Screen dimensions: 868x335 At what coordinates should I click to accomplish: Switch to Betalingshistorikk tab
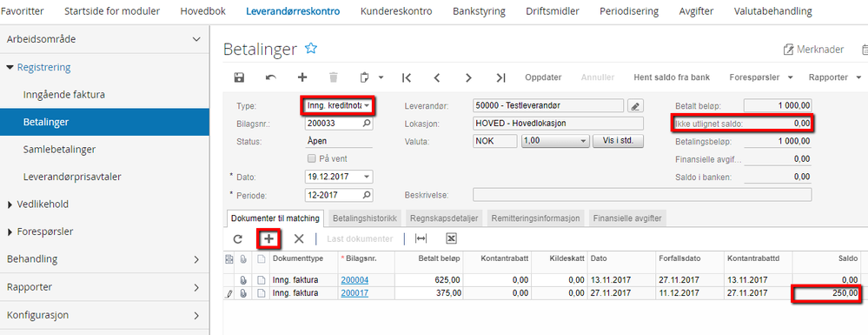[365, 218]
